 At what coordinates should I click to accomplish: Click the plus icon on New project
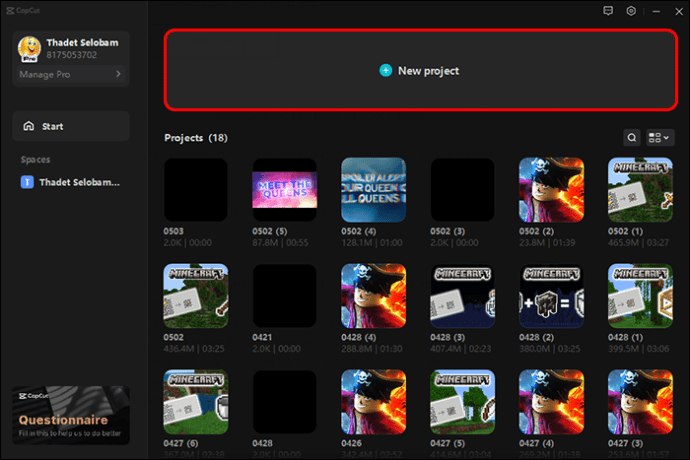click(x=385, y=70)
